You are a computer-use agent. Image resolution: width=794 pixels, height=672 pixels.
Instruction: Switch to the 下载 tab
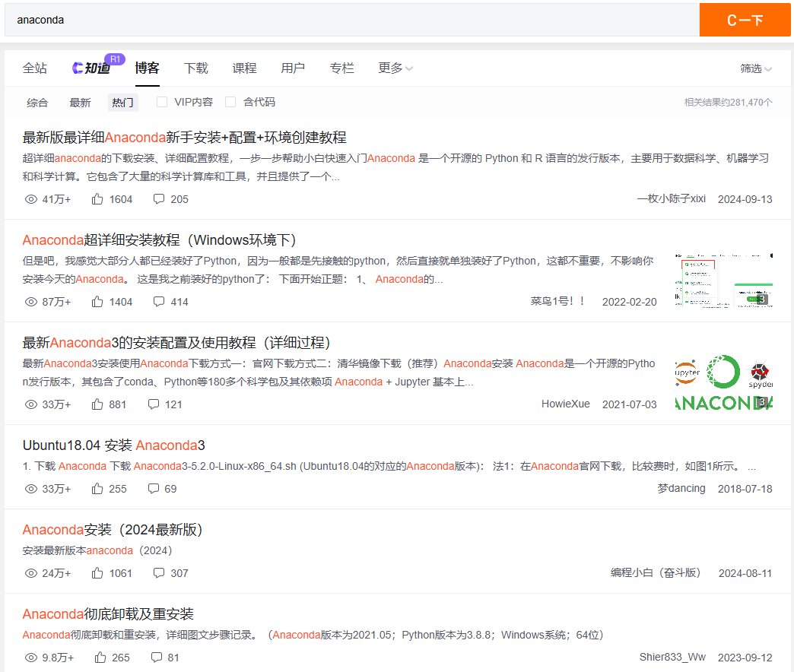pos(196,68)
